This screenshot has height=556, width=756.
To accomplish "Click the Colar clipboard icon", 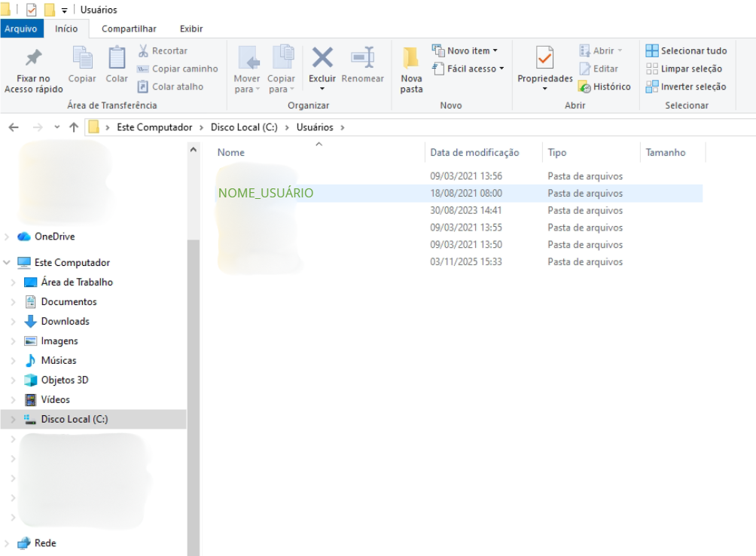I will pos(117,57).
